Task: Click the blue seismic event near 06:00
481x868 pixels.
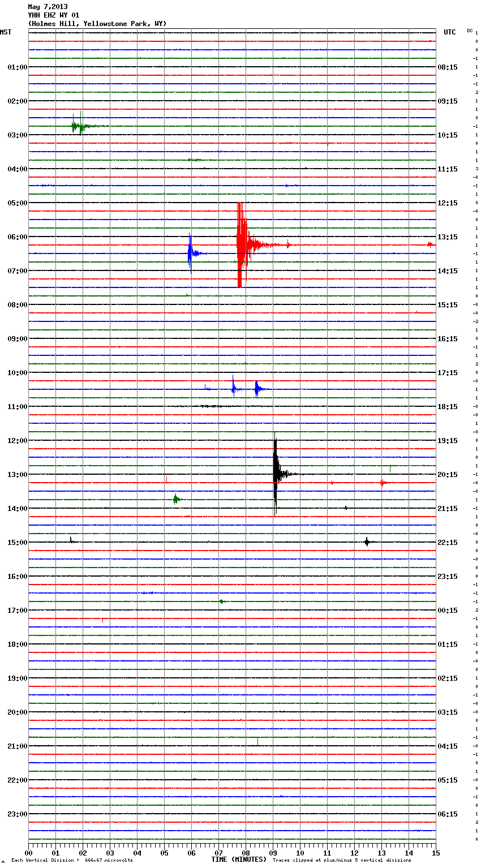Action: pyautogui.click(x=191, y=253)
